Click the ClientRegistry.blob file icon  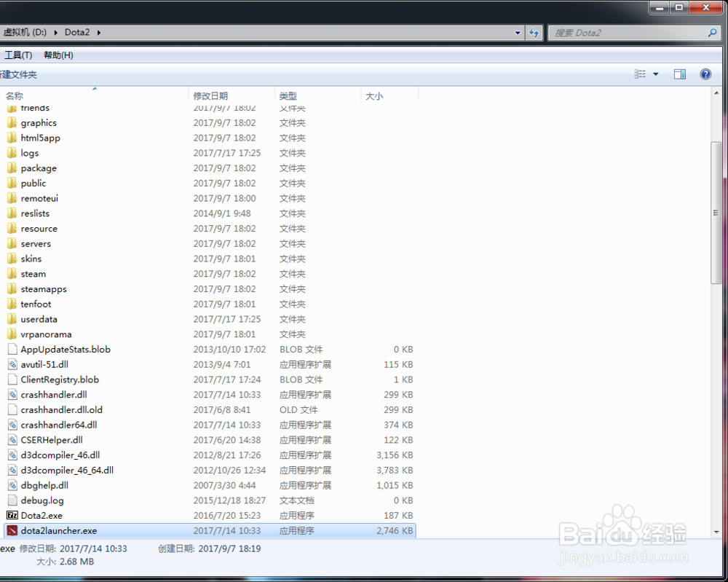point(12,380)
